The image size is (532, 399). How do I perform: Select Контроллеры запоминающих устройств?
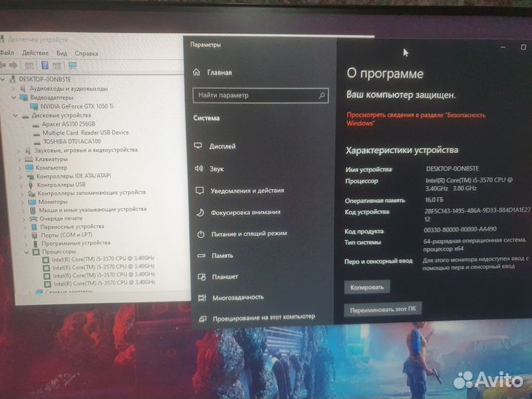[92, 193]
